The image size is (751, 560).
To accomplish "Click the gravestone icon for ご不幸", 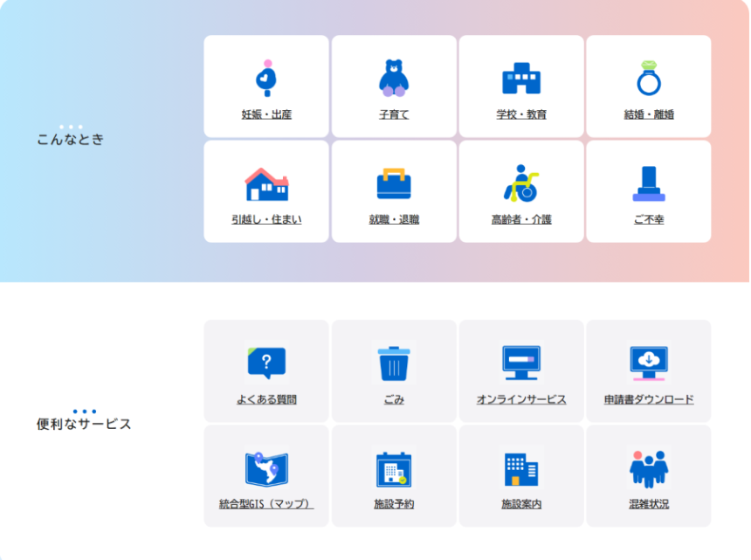I will click(648, 183).
